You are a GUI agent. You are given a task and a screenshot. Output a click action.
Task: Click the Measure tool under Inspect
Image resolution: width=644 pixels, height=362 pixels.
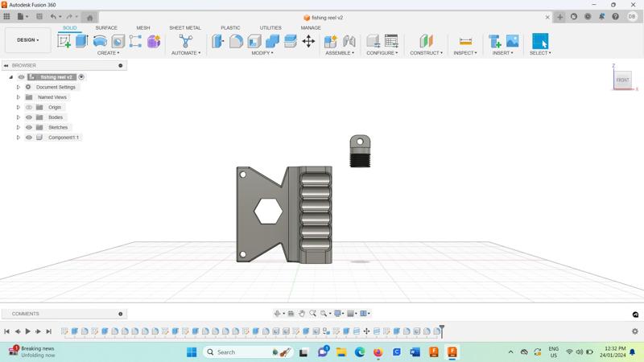point(464,41)
